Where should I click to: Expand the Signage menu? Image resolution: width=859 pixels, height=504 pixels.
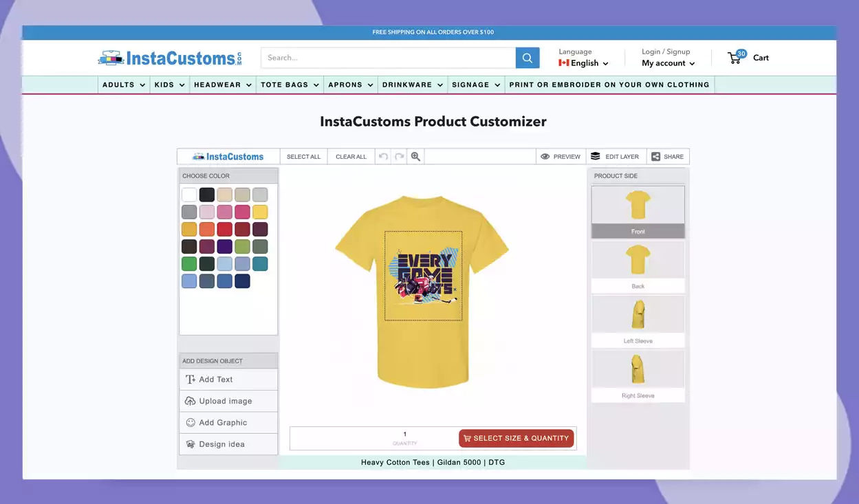[476, 85]
